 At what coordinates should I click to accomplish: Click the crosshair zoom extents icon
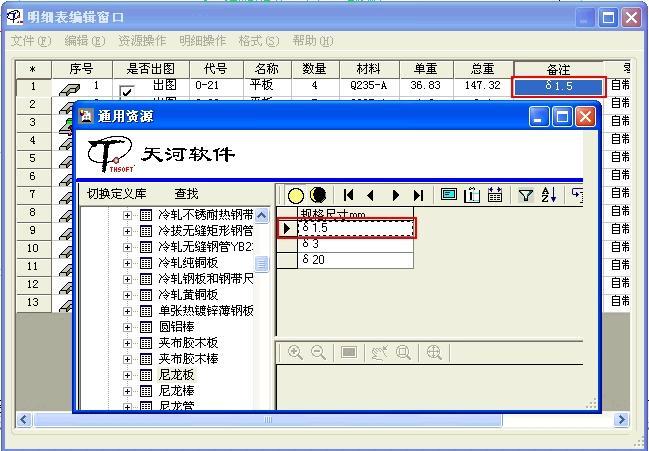tap(434, 353)
